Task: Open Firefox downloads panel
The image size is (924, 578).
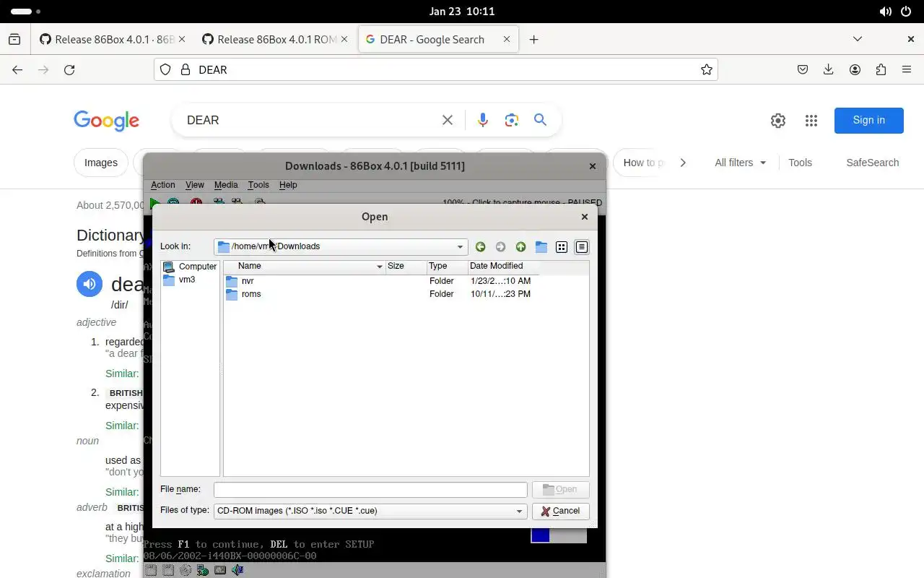Action: [829, 69]
